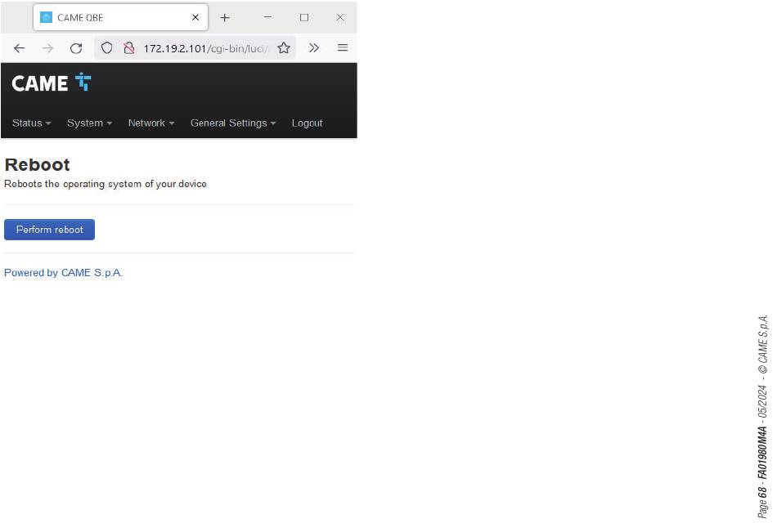Open a new tab with plus icon
This screenshot has height=532, width=777.
[225, 18]
